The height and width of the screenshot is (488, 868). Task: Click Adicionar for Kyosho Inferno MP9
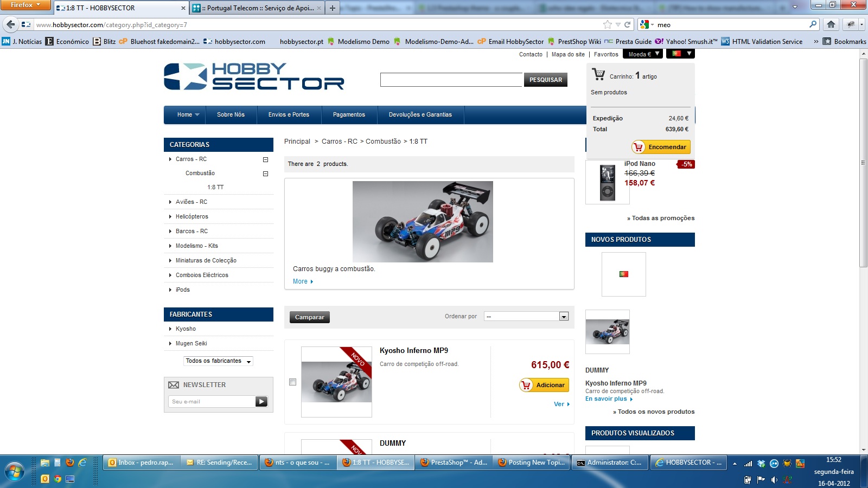[544, 385]
